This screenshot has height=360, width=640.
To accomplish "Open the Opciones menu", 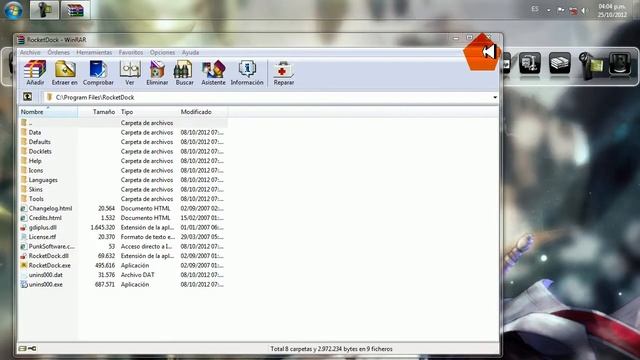I will pos(162,52).
